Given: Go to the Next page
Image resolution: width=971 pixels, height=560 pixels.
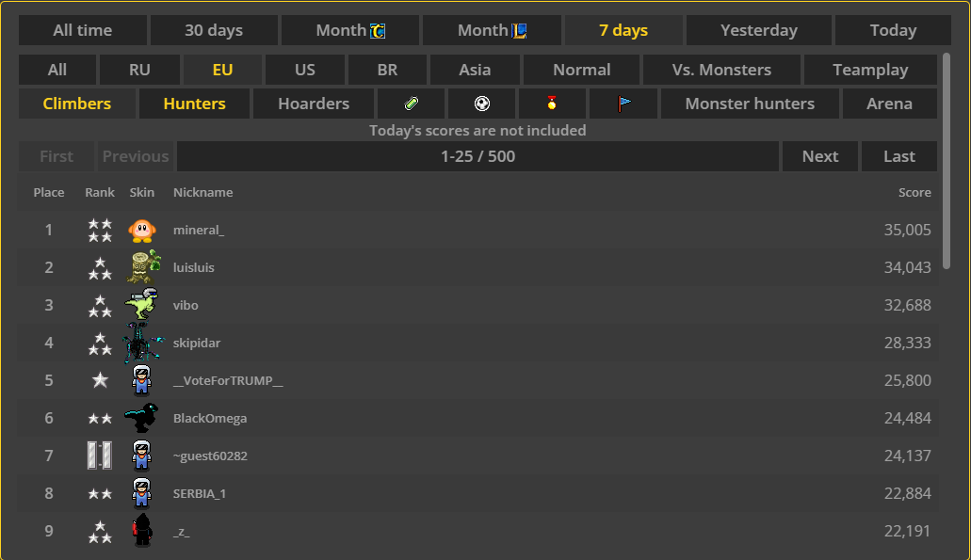Looking at the screenshot, I should (x=819, y=156).
